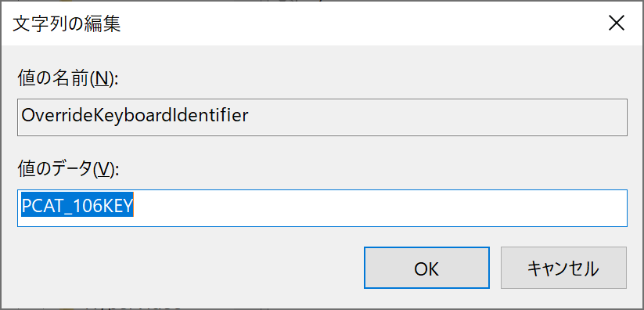This screenshot has height=310, width=644.
Task: Focus the value data textbox after PCAT_106KEY
Action: click(380, 207)
